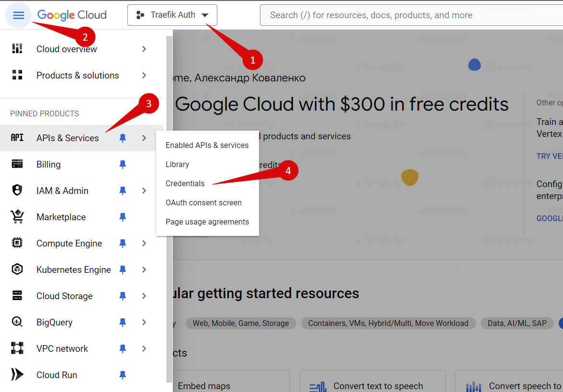Expand the Cloud overview submenu chevron
This screenshot has width=563, height=392.
144,49
